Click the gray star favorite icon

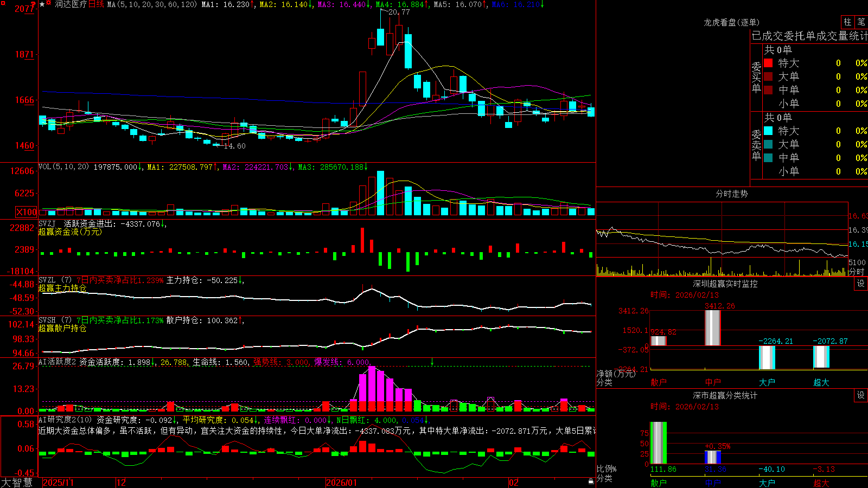(x=42, y=4)
